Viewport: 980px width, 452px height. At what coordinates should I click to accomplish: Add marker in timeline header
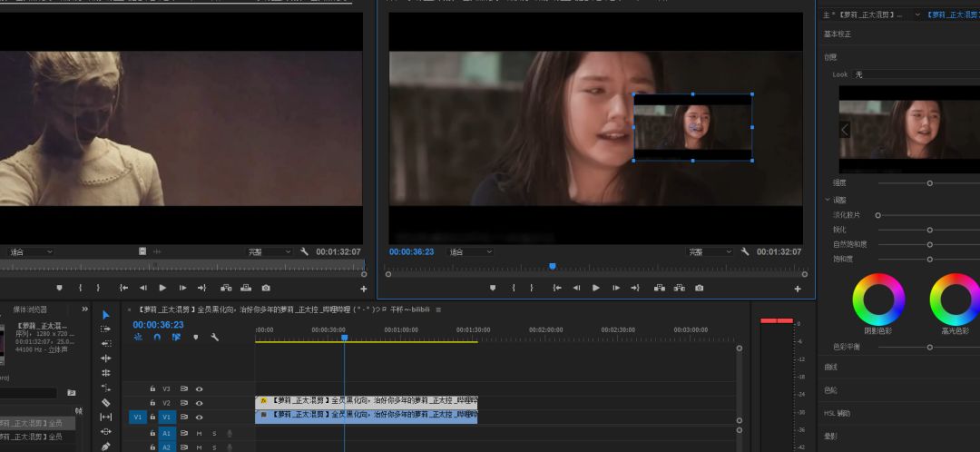click(x=196, y=337)
